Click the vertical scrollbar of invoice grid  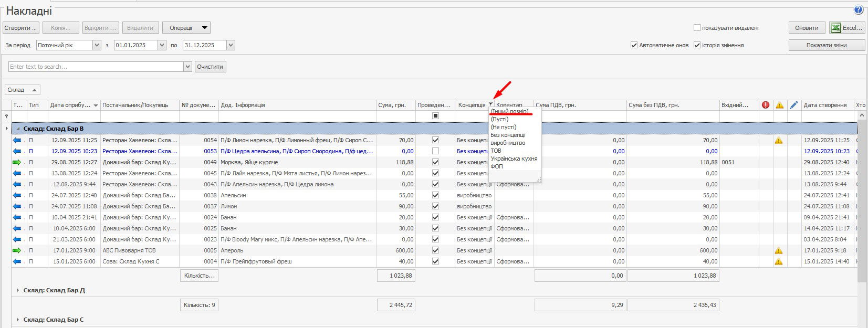[861, 210]
